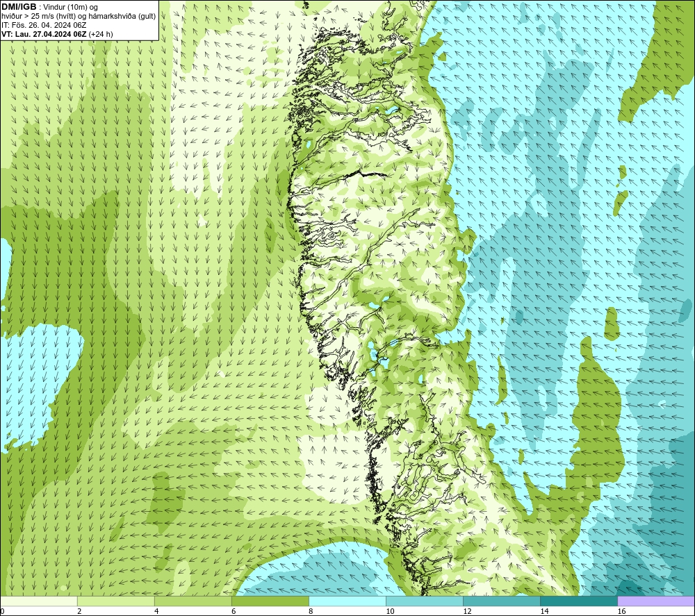Click the purple legend swatch above 16
Screen dimensions: 695x616
[x=656, y=601]
